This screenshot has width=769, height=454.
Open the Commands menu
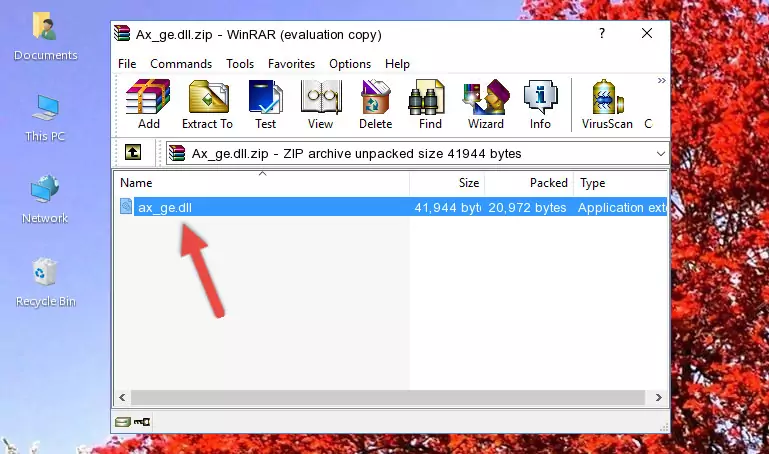coord(181,64)
